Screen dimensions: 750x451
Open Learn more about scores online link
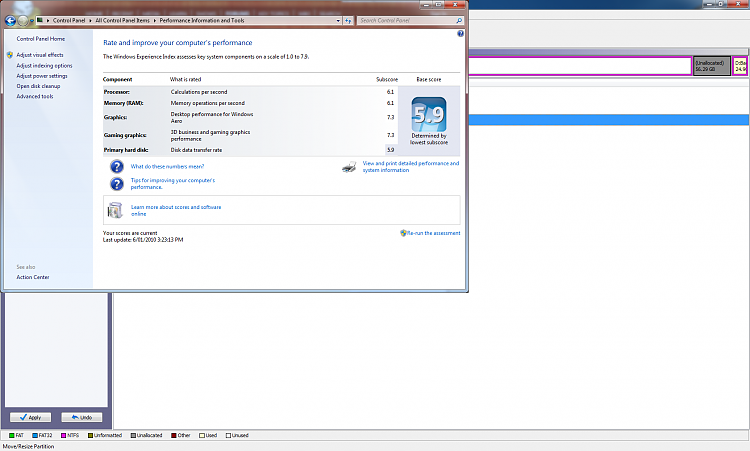tap(176, 210)
